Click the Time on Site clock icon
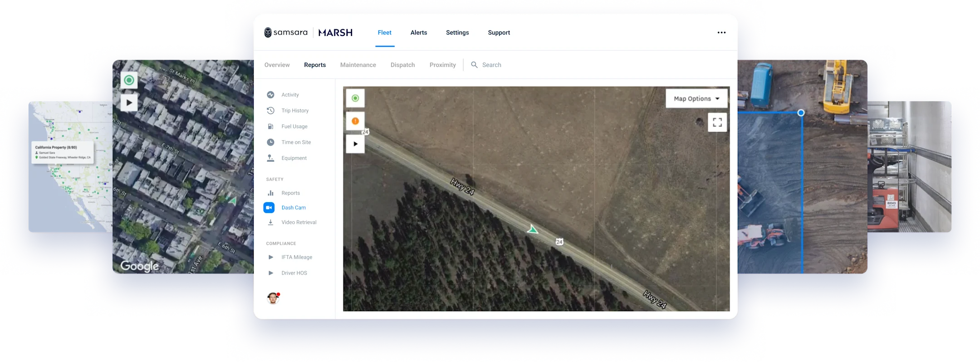This screenshot has width=980, height=362. click(270, 142)
